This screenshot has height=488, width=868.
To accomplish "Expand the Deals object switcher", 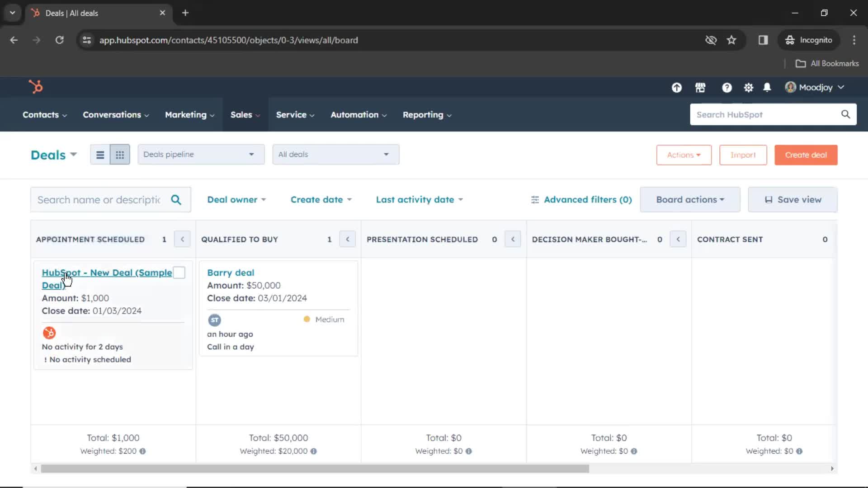I will point(54,155).
